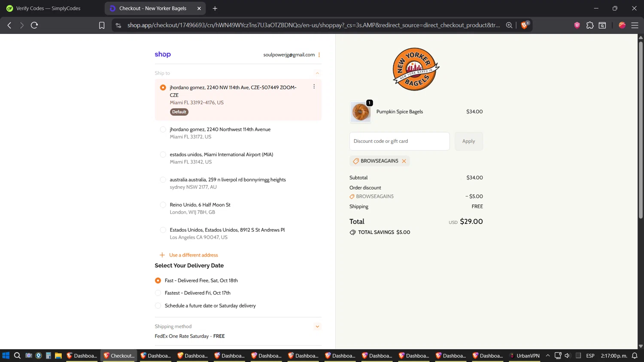Open the Extensions puzzle icon

(590, 25)
